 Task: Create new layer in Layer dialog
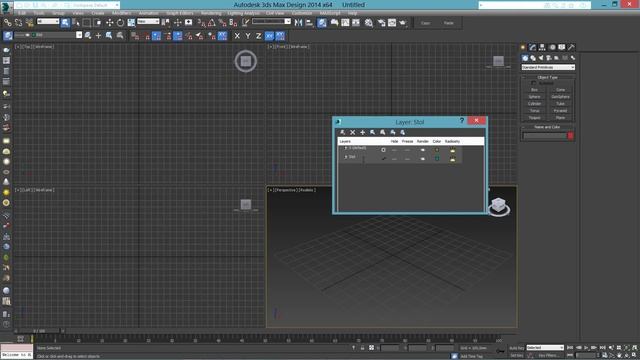(x=342, y=132)
